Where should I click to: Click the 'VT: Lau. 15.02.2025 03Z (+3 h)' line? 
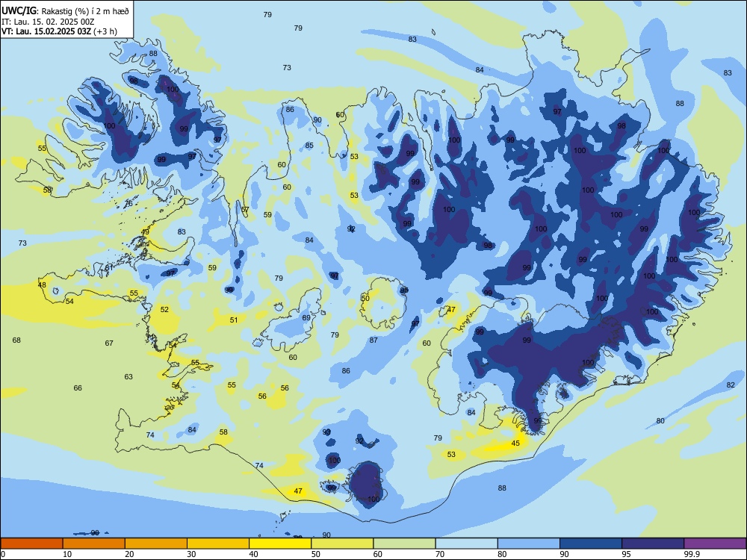click(59, 31)
